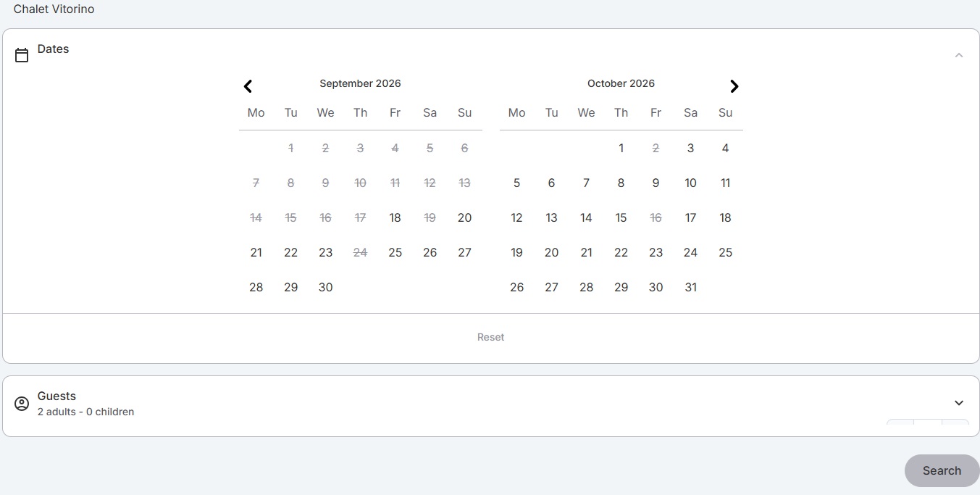The height and width of the screenshot is (495, 980).
Task: Choose October 15 in the calendar
Action: tap(621, 217)
